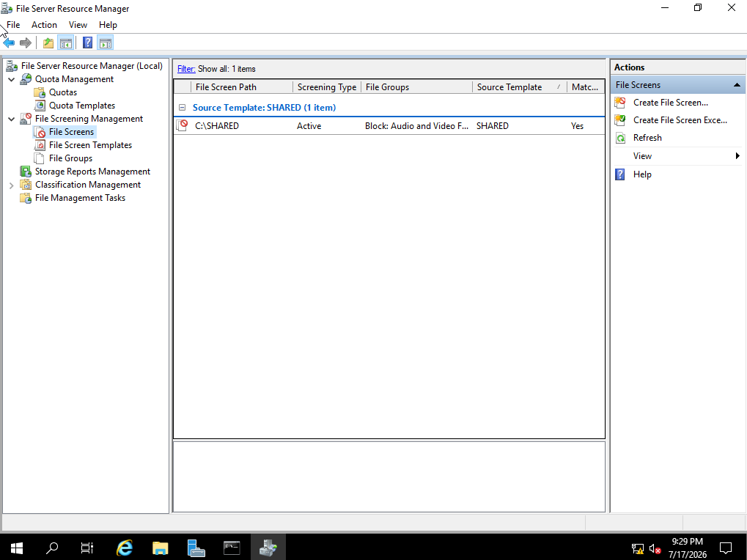Click the Help icon in Actions pane
The height and width of the screenshot is (560, 747).
coord(619,174)
